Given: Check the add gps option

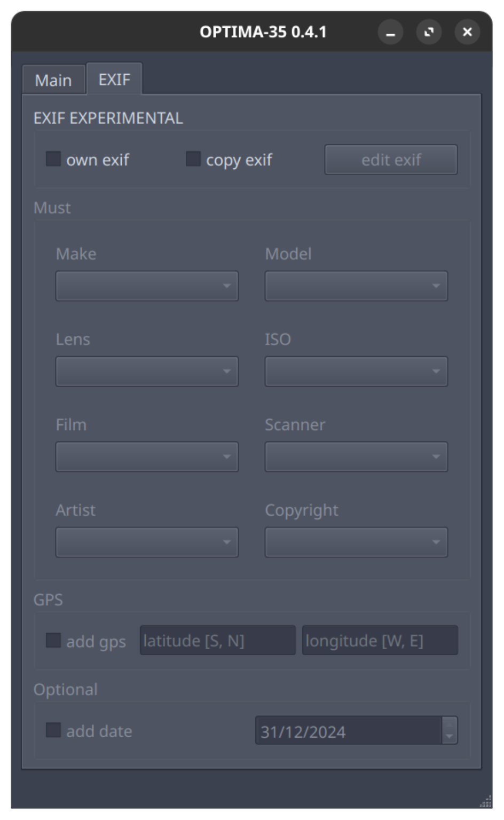Looking at the screenshot, I should click(x=53, y=641).
